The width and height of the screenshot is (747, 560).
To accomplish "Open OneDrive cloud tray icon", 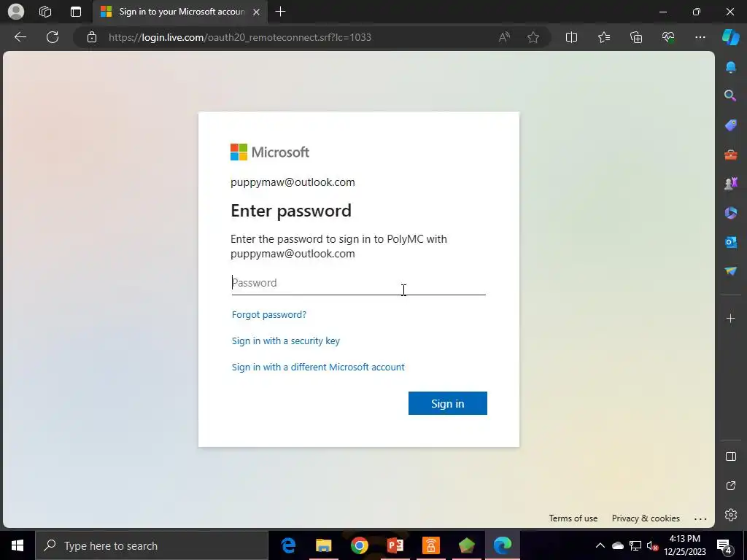I will coord(618,545).
